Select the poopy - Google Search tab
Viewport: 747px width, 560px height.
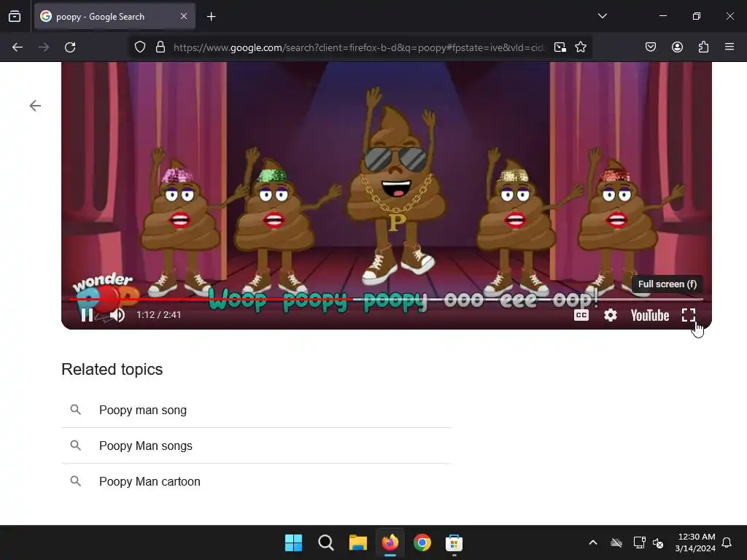coord(115,17)
